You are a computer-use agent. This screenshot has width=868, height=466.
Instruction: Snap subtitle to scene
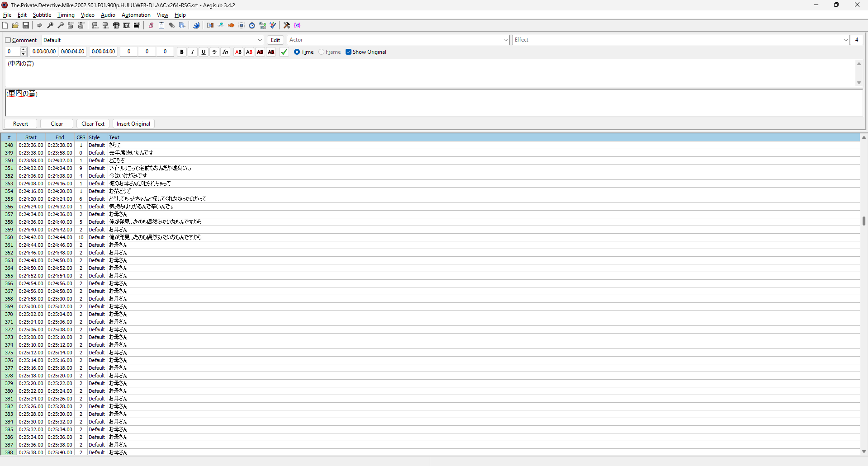pos(127,25)
